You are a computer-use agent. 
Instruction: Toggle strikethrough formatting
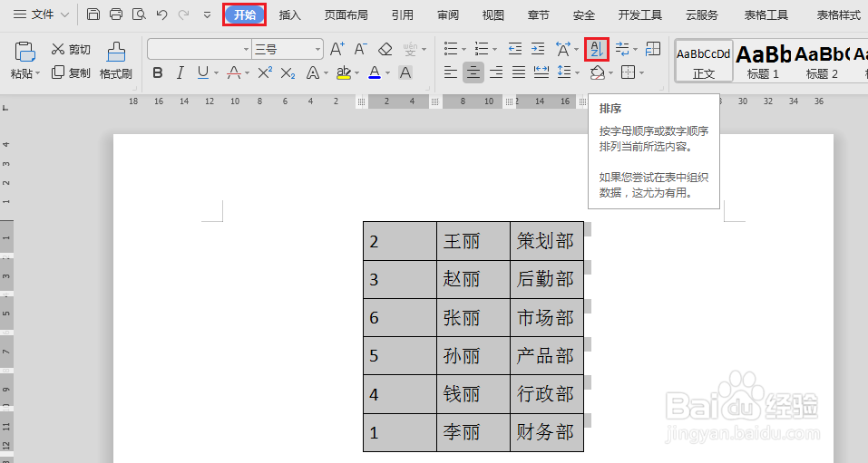[x=234, y=72]
